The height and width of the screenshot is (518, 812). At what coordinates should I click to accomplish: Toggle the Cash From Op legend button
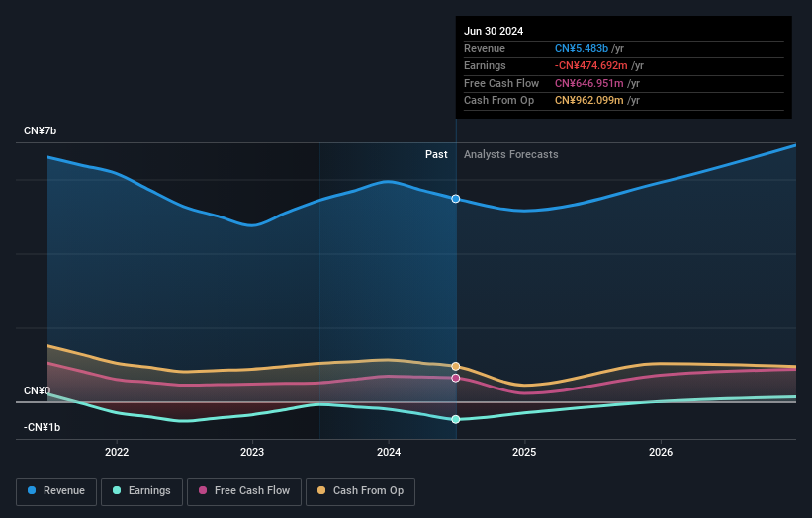[360, 491]
